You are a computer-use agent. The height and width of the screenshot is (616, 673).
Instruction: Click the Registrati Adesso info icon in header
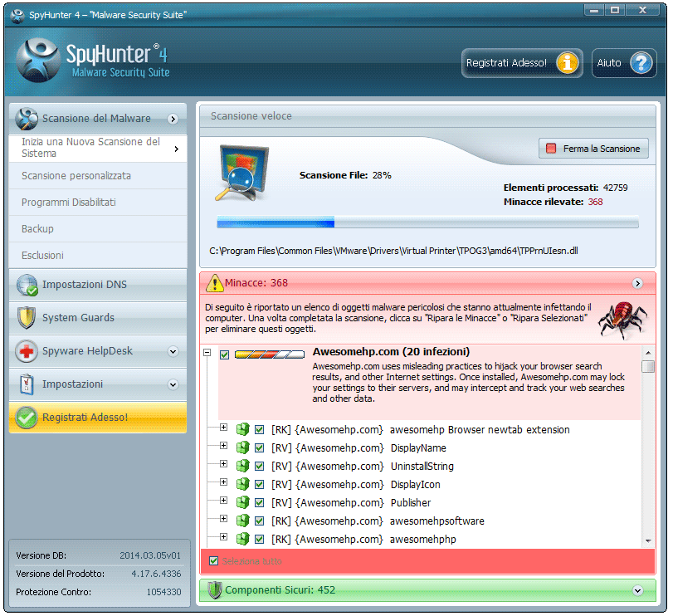[568, 63]
